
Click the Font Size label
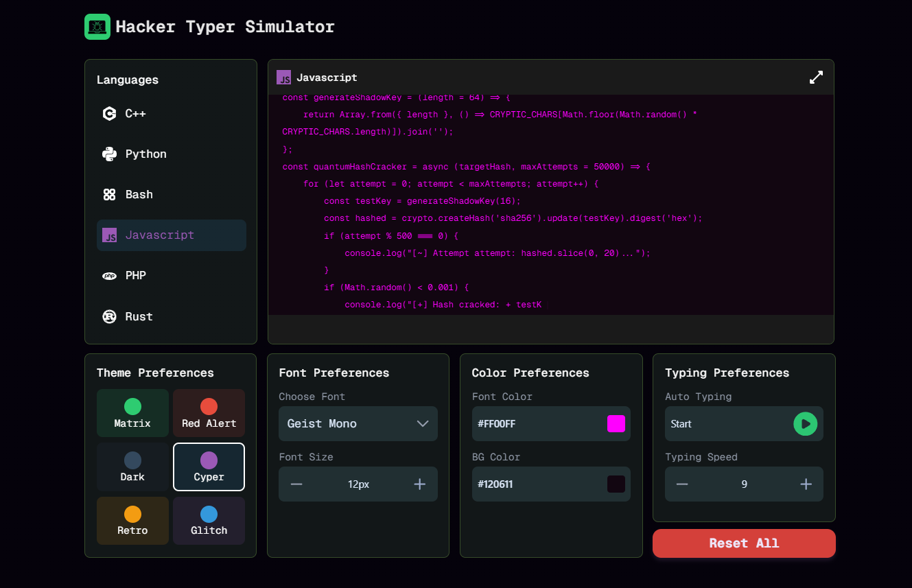click(306, 457)
